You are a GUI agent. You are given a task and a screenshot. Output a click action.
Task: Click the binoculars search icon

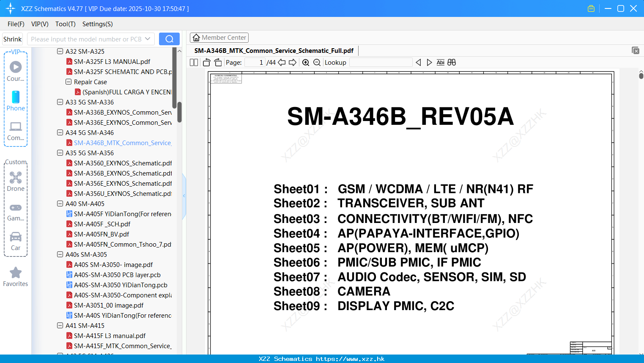(x=452, y=62)
